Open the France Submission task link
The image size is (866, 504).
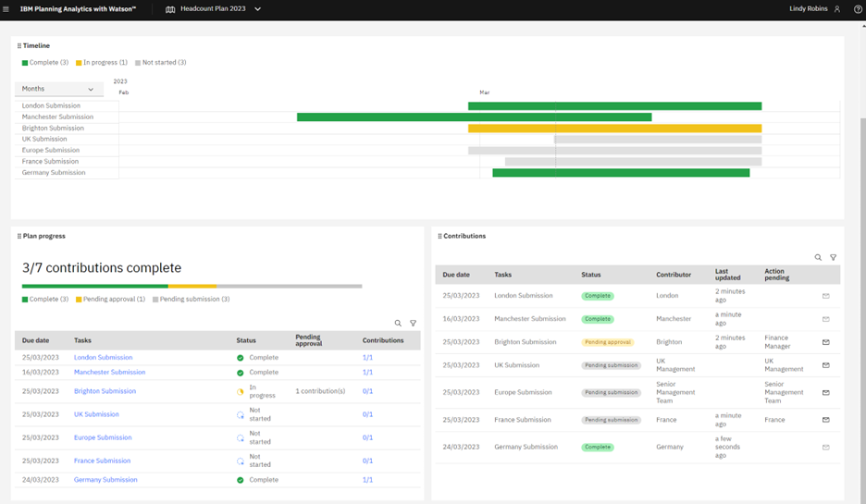(102, 461)
